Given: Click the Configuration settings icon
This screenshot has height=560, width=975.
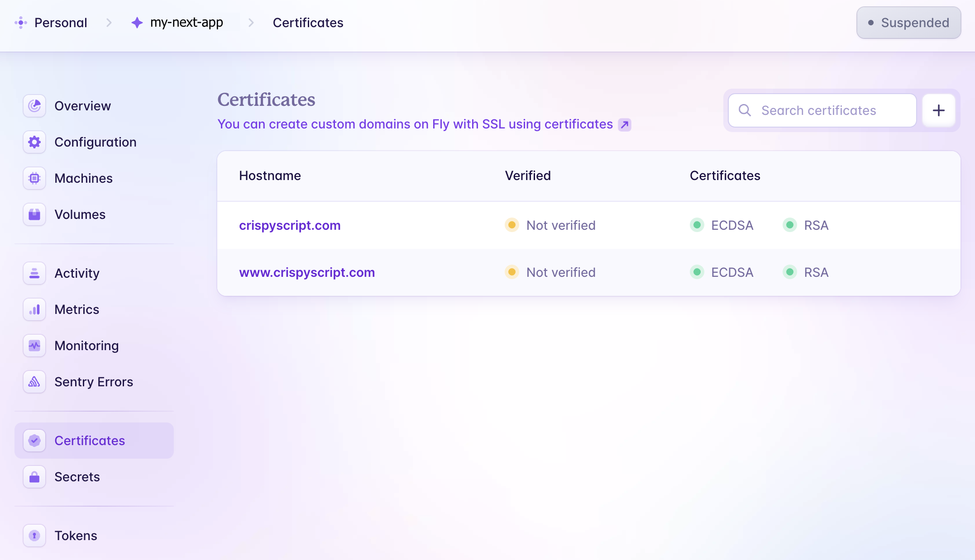Looking at the screenshot, I should (33, 142).
